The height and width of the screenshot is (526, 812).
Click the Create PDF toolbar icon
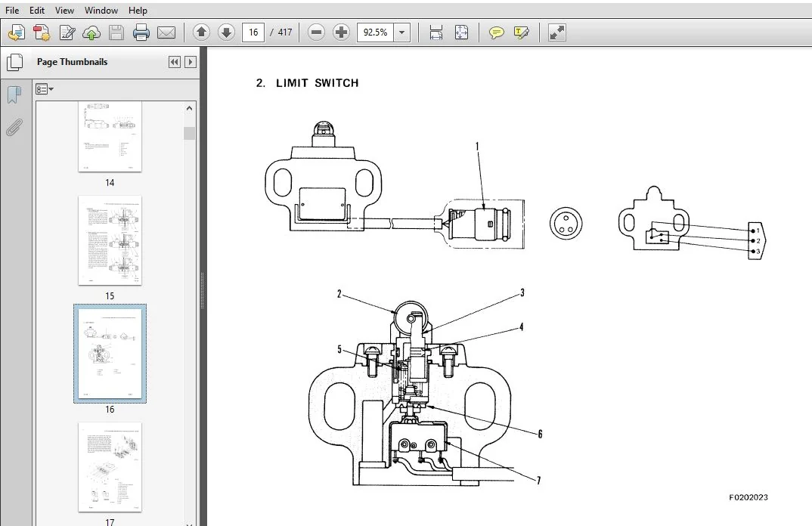(x=42, y=32)
